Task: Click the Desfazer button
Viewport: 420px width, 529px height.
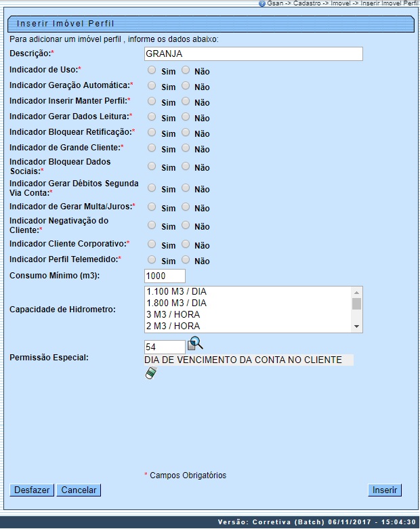Action: point(32,490)
